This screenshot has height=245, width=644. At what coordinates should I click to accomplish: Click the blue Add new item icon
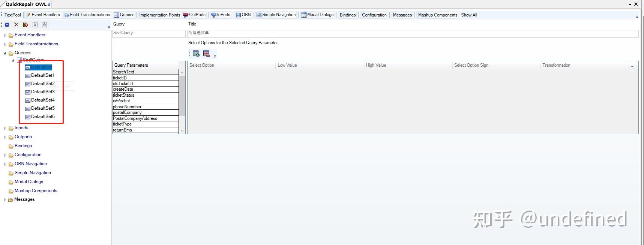click(7, 25)
